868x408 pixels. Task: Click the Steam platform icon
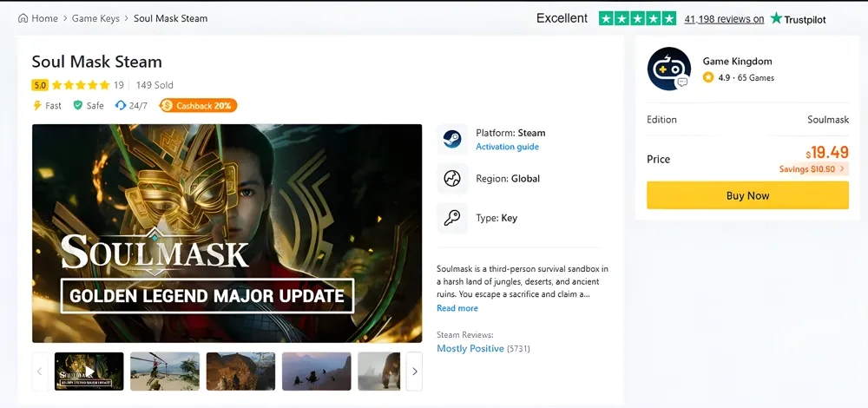(451, 140)
